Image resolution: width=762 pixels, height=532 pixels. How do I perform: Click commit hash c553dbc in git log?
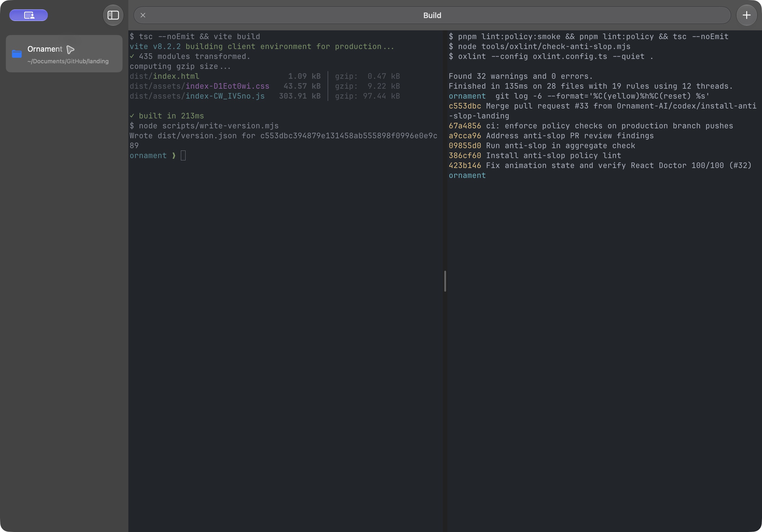pyautogui.click(x=465, y=106)
